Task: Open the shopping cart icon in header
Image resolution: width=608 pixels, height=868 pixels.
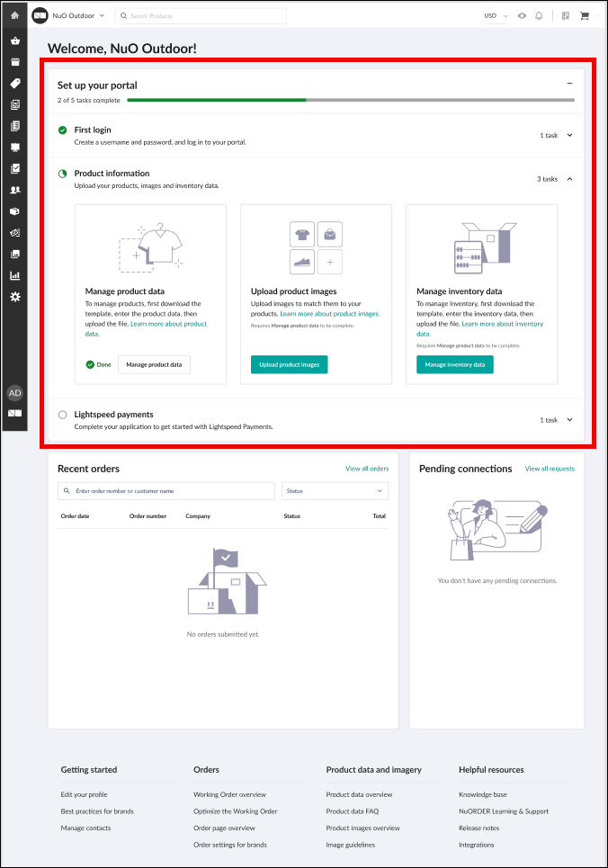Action: coord(585,16)
